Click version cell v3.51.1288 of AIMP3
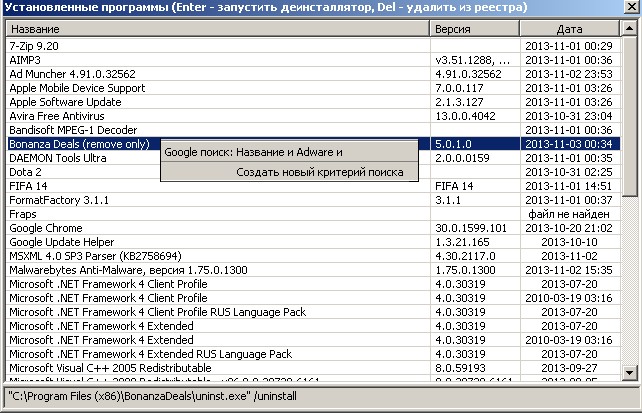 point(475,60)
